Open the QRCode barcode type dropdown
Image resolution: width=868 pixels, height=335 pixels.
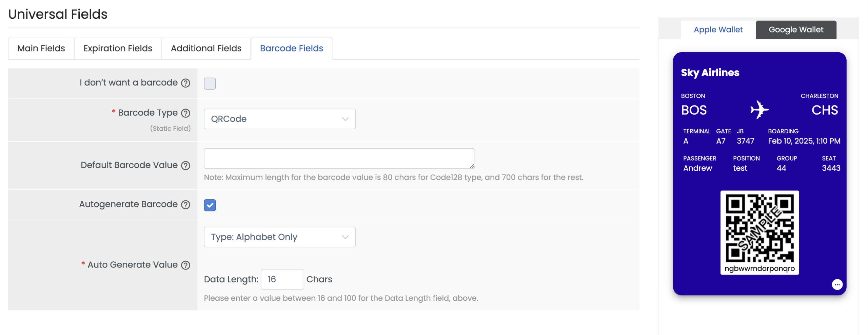click(x=279, y=119)
